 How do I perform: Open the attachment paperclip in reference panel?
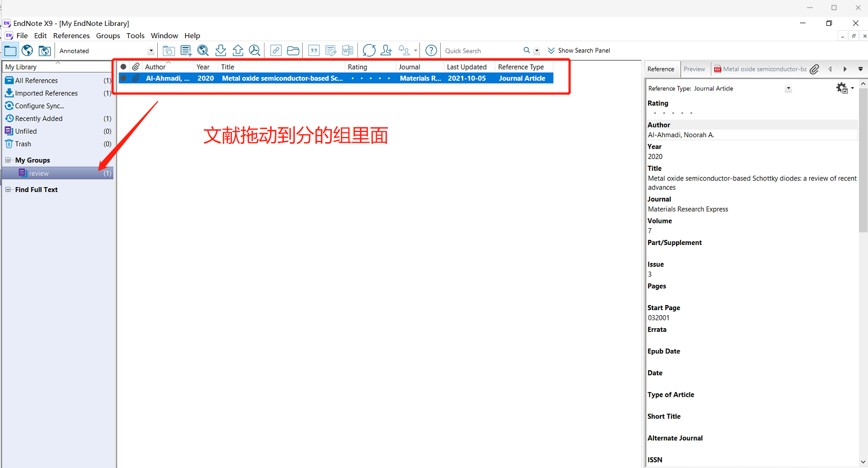click(814, 69)
